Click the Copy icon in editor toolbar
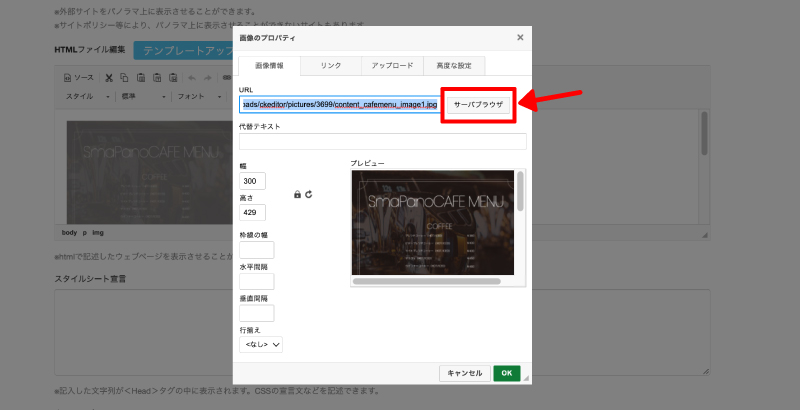 click(124, 77)
